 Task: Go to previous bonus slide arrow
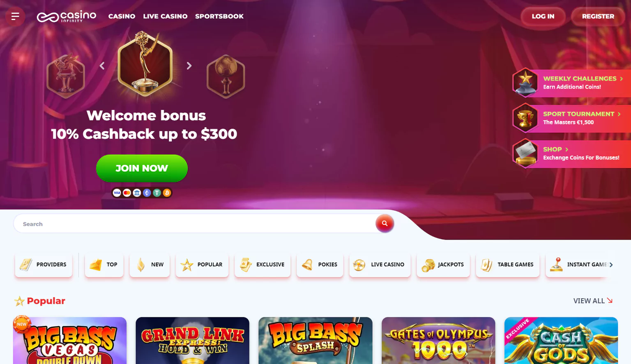[102, 66]
